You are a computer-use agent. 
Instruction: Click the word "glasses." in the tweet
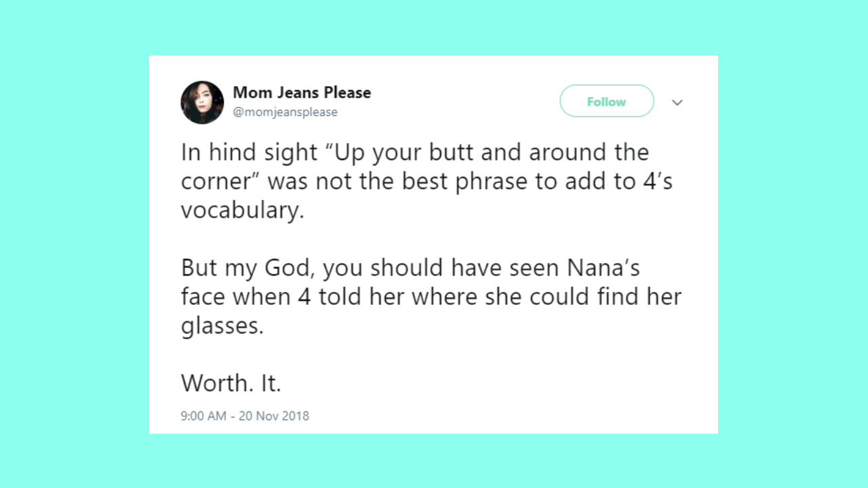[221, 326]
